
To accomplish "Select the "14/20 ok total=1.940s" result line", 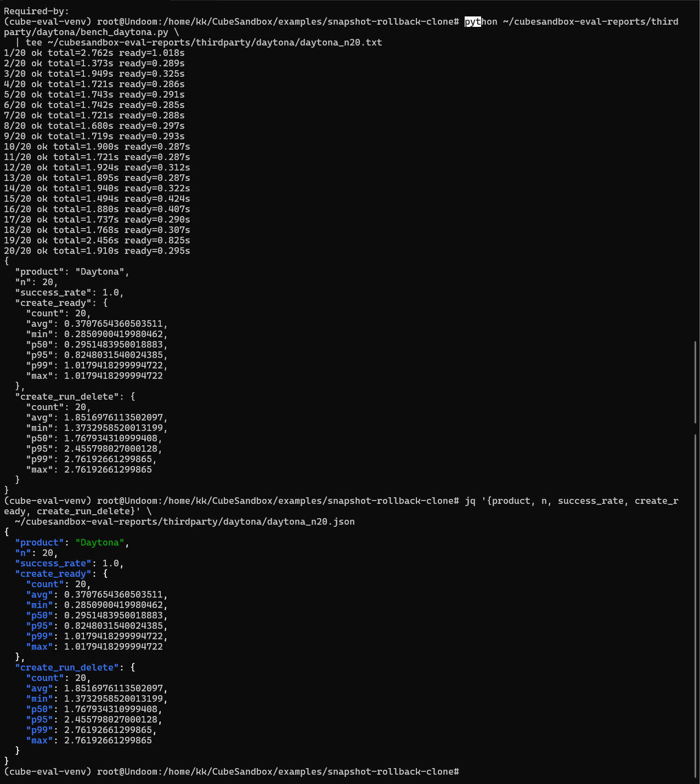I will (97, 188).
